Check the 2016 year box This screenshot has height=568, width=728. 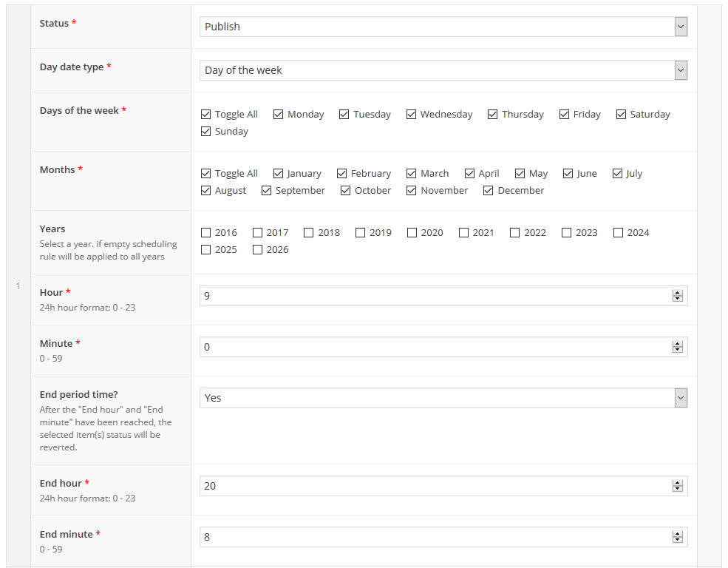[x=206, y=233]
